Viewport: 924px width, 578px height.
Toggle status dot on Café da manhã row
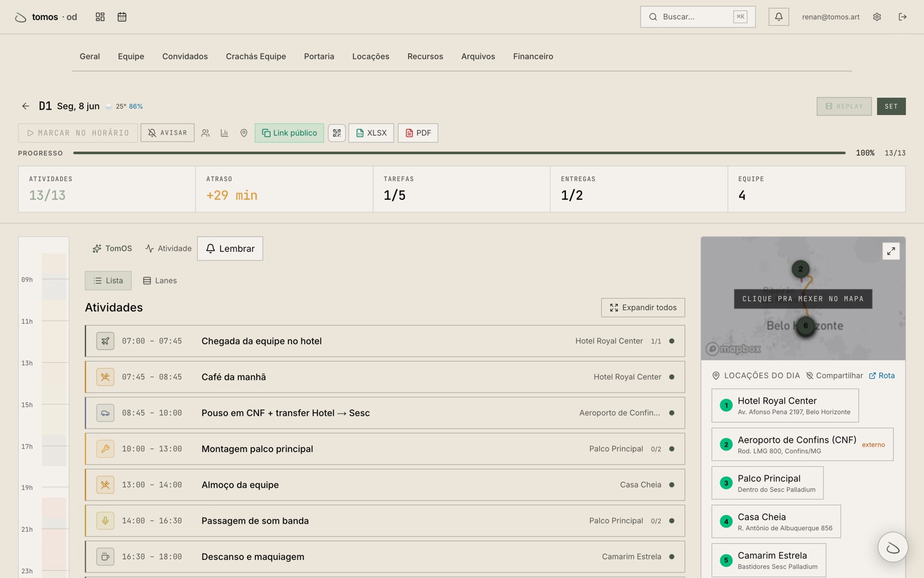pyautogui.click(x=672, y=377)
